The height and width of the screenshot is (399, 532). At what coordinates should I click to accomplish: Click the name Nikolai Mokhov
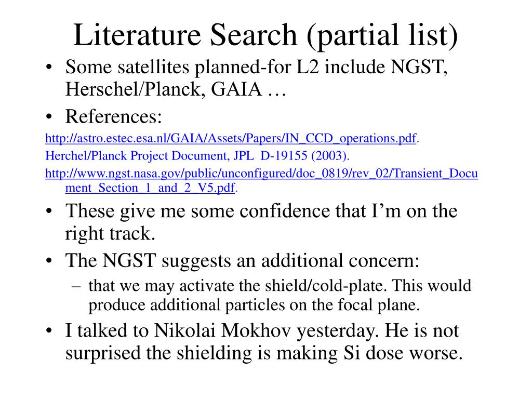click(x=222, y=330)
